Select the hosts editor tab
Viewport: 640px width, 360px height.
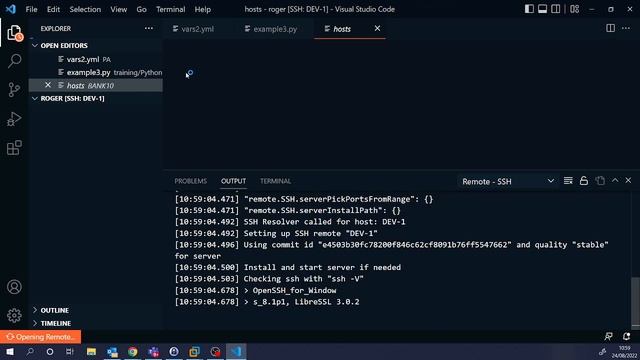coord(342,29)
